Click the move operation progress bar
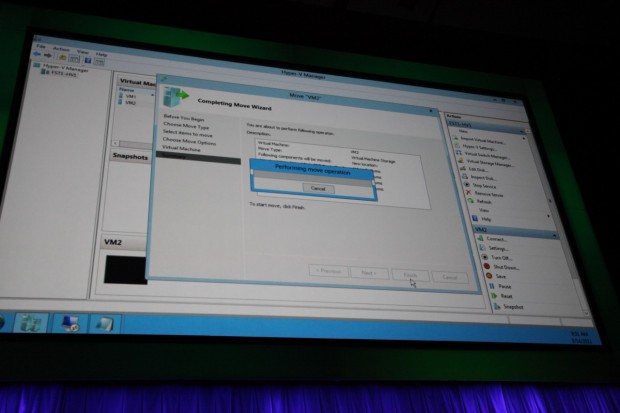Screen dimensions: 620x413 (x=312, y=178)
